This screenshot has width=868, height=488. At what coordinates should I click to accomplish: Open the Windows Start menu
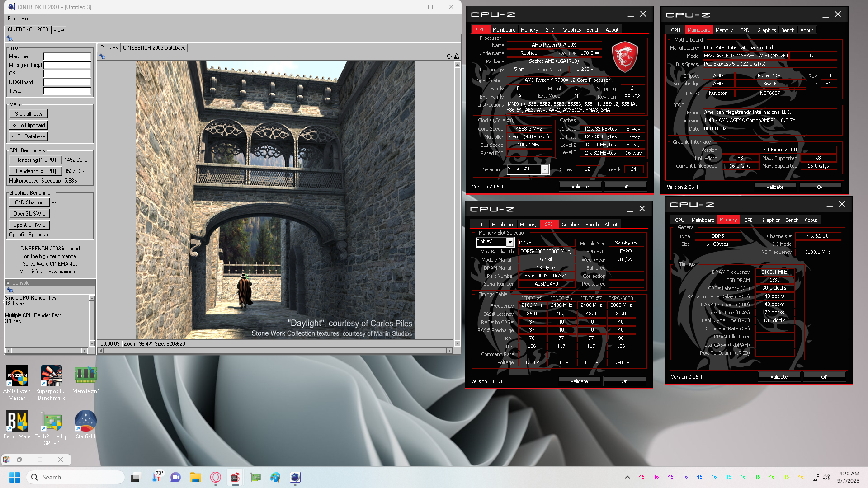pos(14,477)
